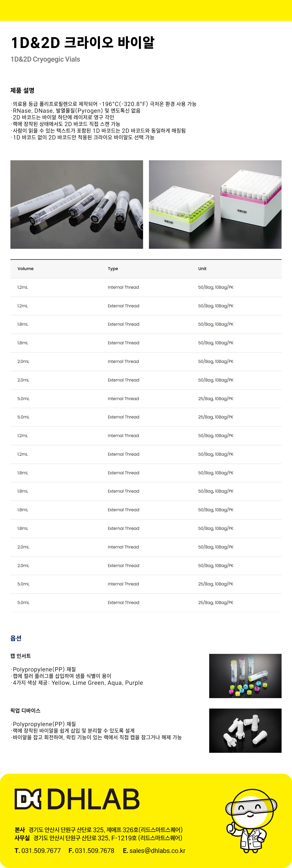Screen dimensions: 292x868
Task: Click the white pickup device image
Action: pyautogui.click(x=245, y=730)
